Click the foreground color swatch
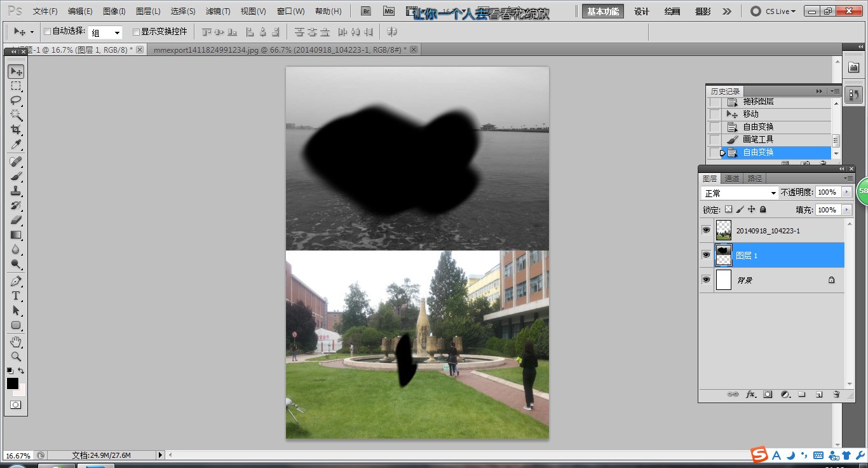 tap(13, 383)
